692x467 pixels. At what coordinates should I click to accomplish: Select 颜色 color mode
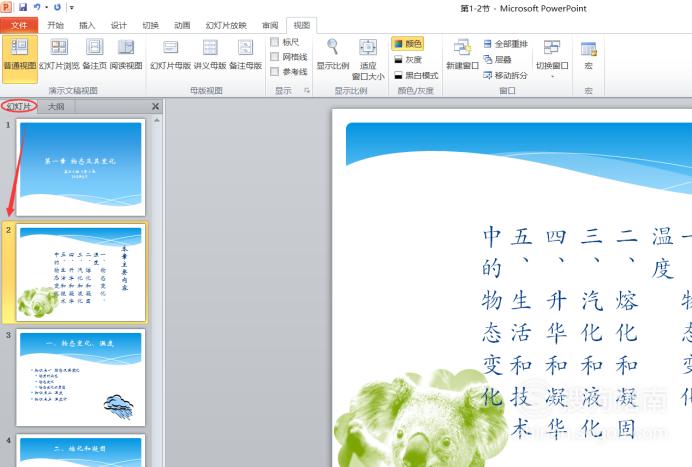(408, 43)
